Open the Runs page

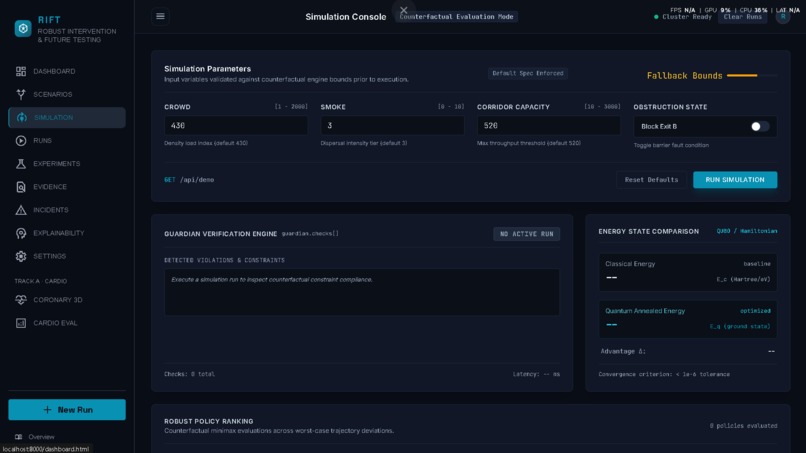pyautogui.click(x=67, y=141)
